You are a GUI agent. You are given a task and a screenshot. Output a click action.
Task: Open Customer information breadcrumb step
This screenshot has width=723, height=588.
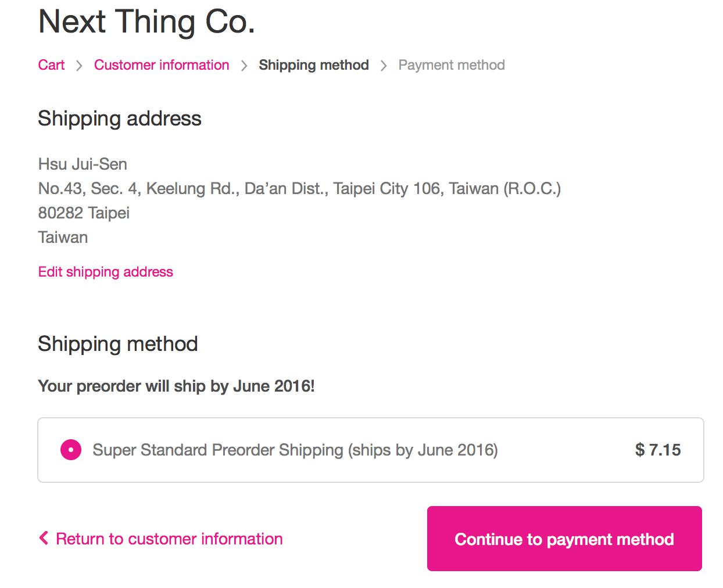pyautogui.click(x=162, y=65)
